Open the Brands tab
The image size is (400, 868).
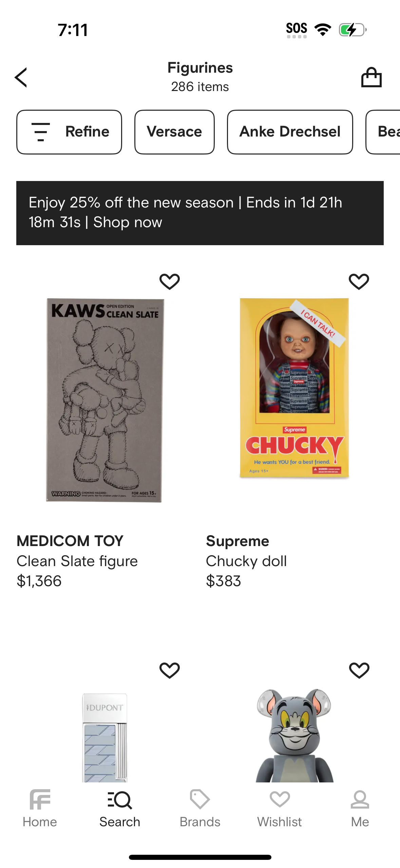[200, 809]
